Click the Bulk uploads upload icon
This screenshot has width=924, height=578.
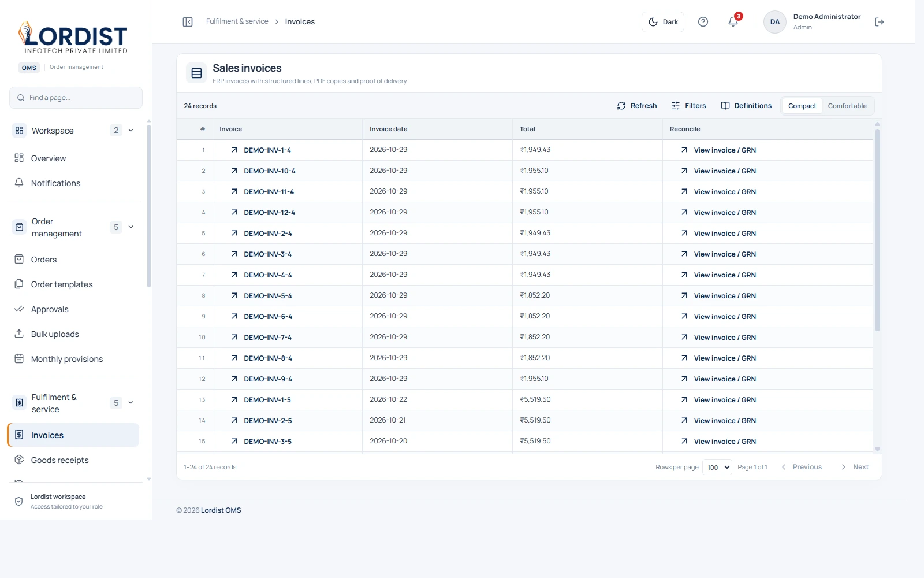[19, 334]
